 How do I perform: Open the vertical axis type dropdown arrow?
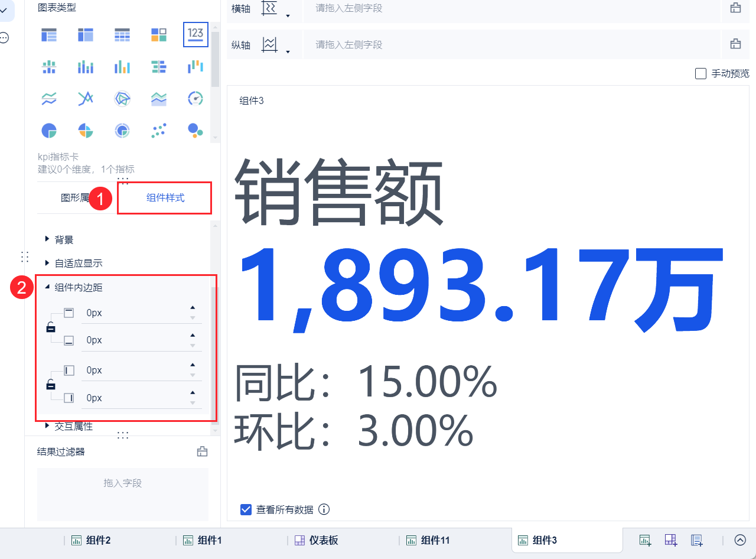[x=288, y=52]
